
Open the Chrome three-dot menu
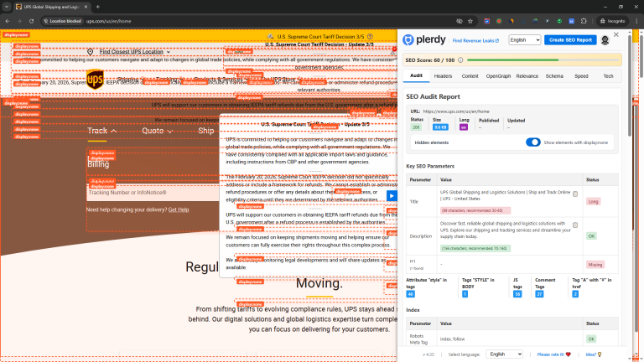point(636,21)
